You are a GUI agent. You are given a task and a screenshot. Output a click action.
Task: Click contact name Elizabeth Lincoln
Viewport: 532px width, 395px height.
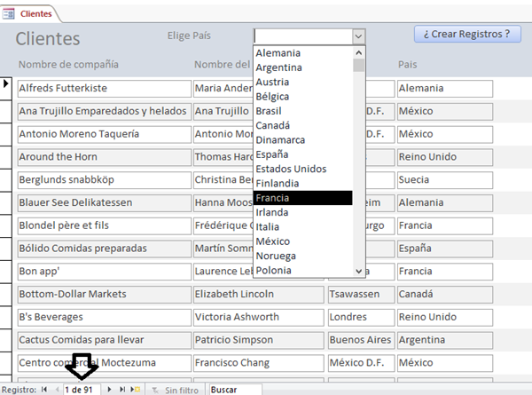[259, 294]
